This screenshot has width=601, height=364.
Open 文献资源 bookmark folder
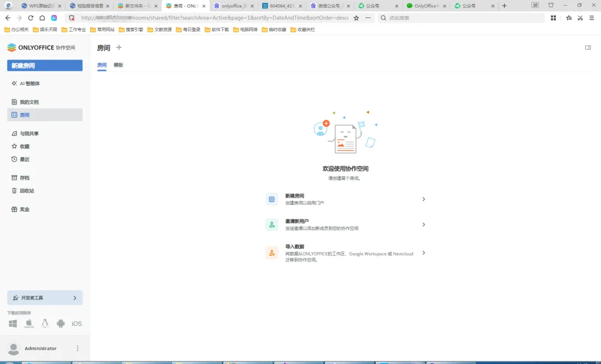pyautogui.click(x=160, y=29)
